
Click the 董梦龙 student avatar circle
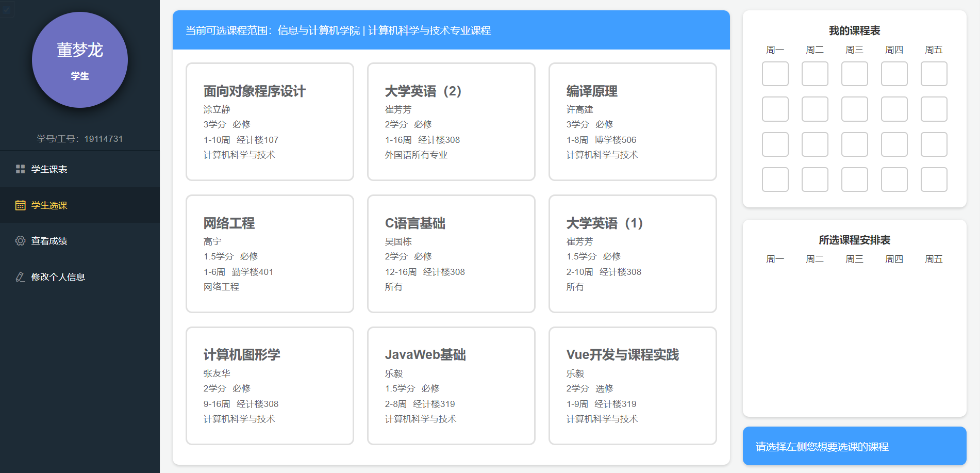(x=80, y=60)
